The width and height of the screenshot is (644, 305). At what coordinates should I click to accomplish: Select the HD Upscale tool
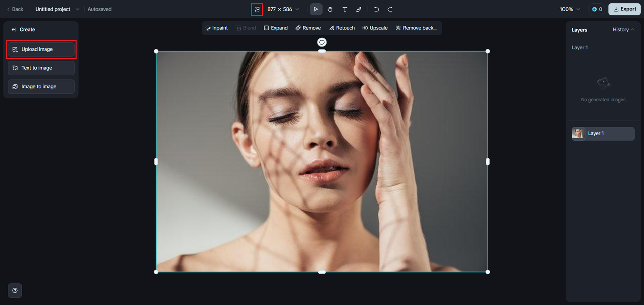click(375, 28)
